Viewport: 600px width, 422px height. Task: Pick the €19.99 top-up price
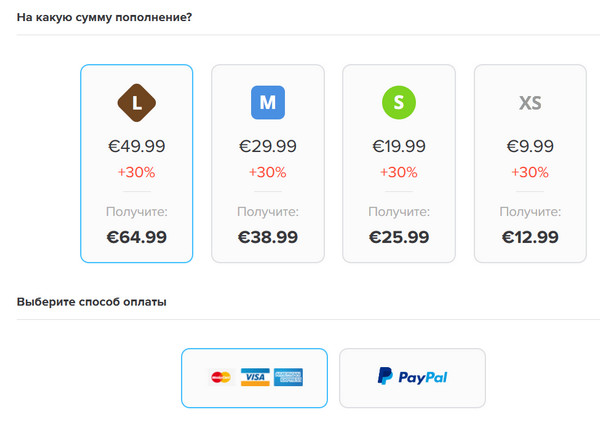click(399, 146)
